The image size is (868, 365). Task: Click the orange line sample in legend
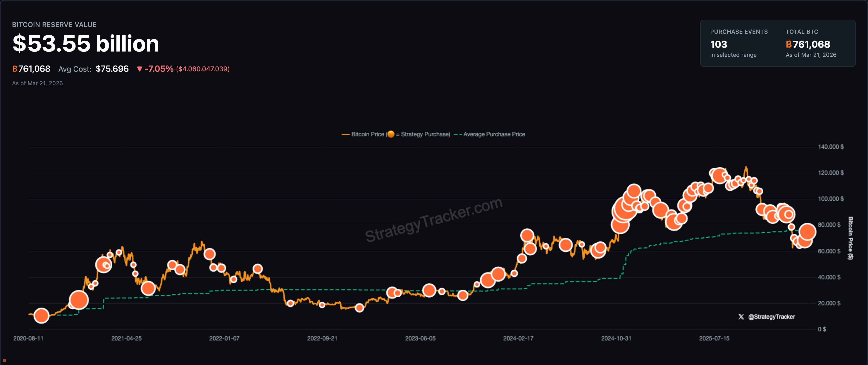tap(345, 134)
